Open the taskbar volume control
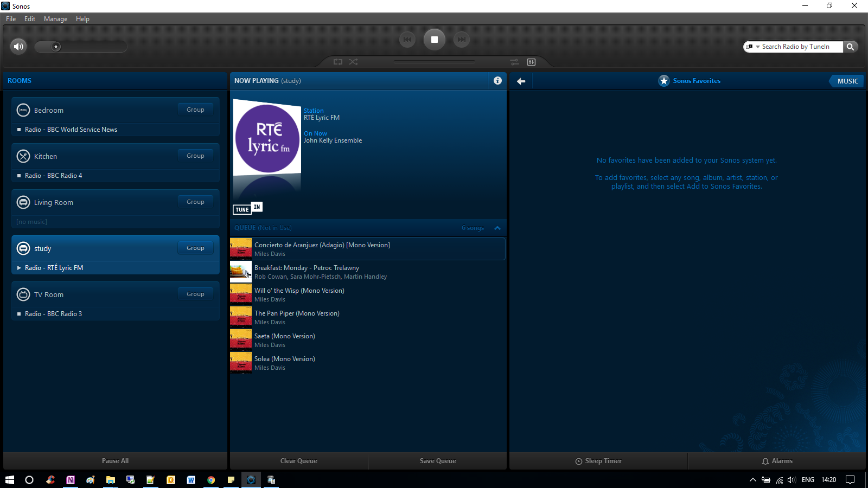The height and width of the screenshot is (488, 868). [792, 480]
